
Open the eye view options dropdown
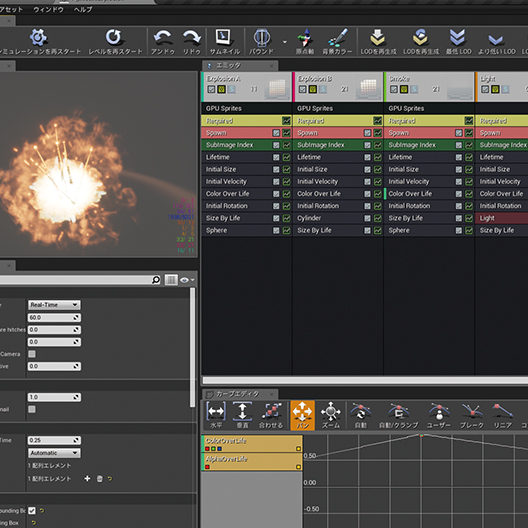coord(188,280)
